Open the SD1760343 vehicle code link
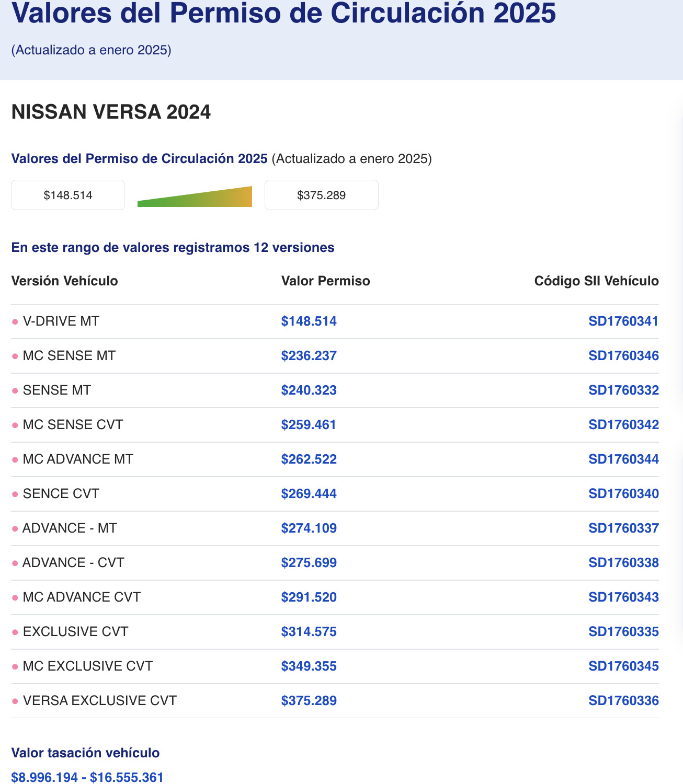Screen dimensions: 683x784 pyautogui.click(x=623, y=597)
